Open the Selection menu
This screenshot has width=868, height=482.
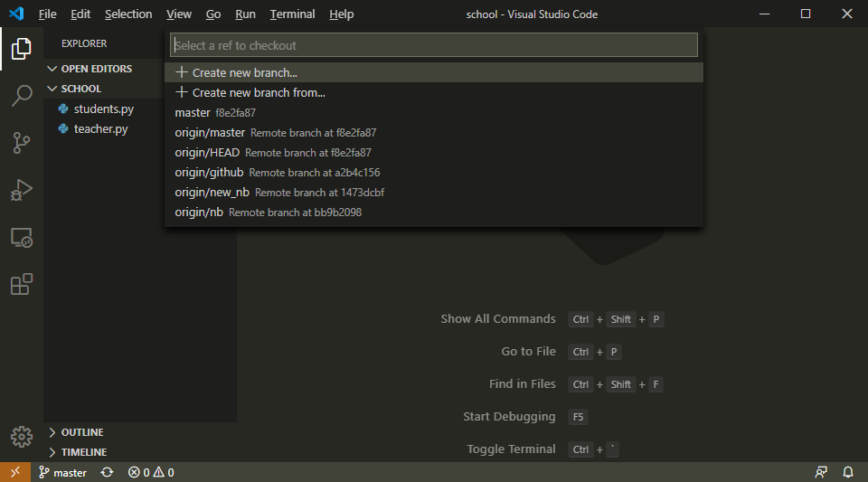coord(128,14)
